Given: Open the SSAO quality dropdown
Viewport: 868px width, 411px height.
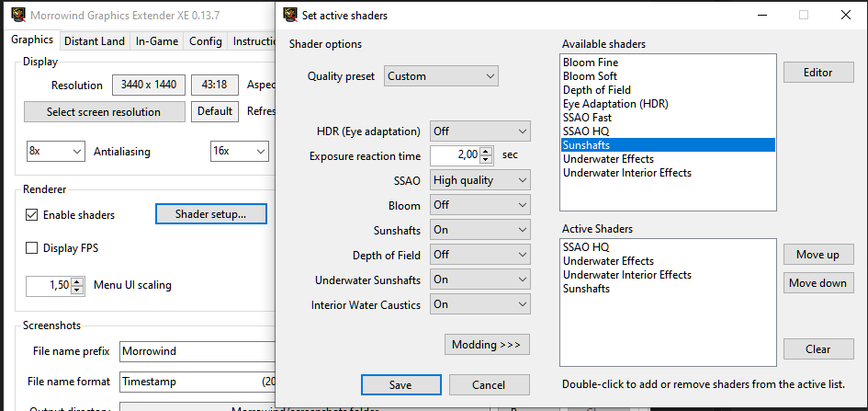Looking at the screenshot, I should click(x=479, y=180).
